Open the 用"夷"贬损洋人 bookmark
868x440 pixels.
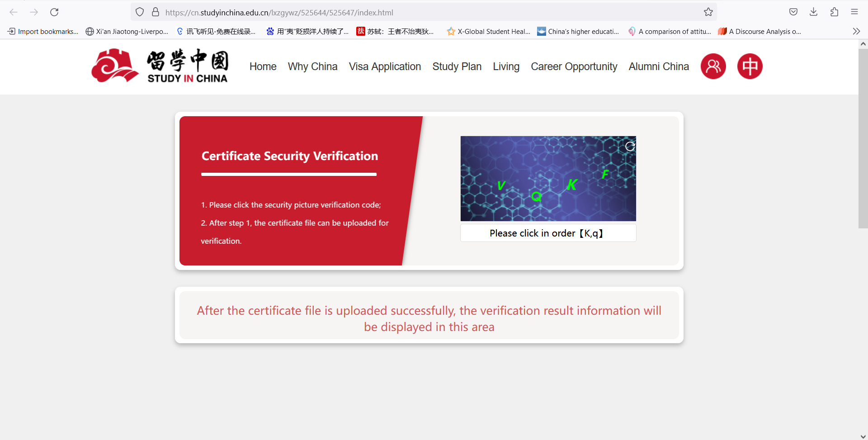pyautogui.click(x=307, y=31)
